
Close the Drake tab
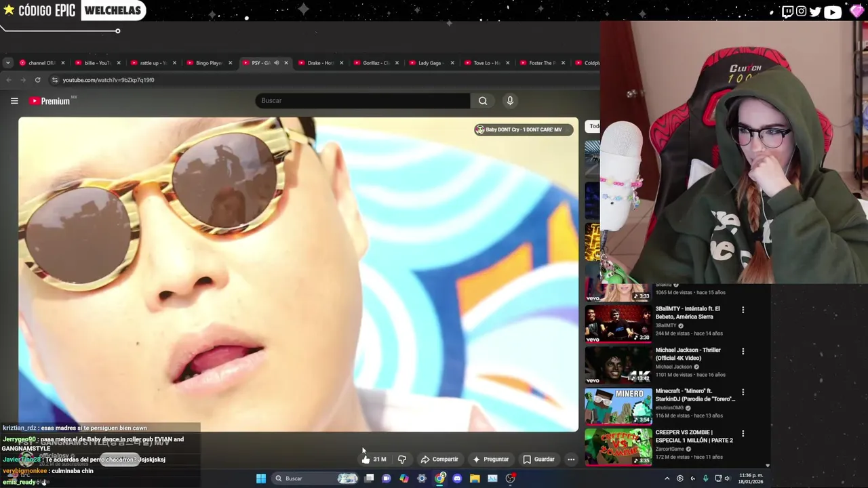point(341,63)
